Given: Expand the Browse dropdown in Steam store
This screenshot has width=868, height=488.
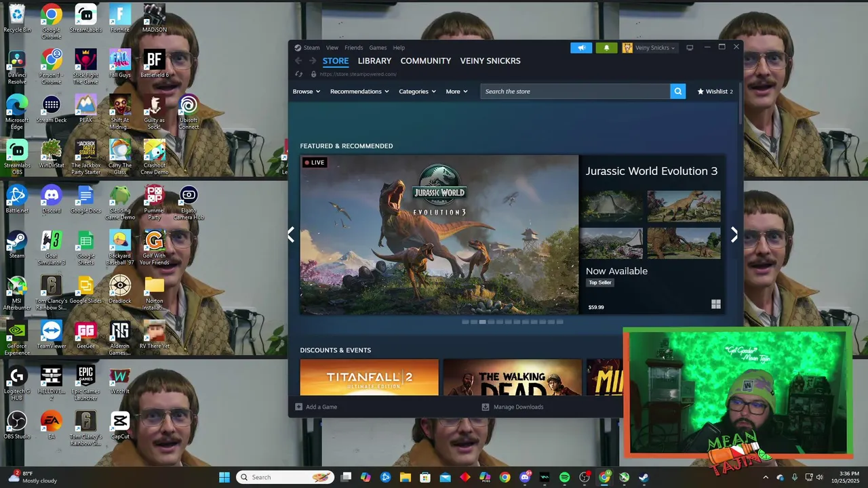Looking at the screenshot, I should click(x=306, y=91).
